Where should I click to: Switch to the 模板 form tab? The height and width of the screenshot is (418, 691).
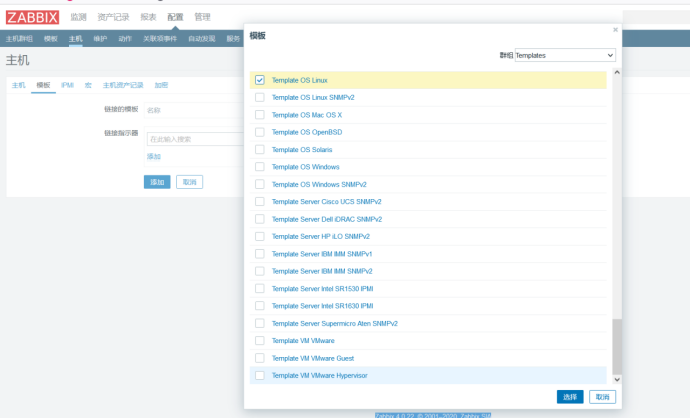[x=43, y=85]
